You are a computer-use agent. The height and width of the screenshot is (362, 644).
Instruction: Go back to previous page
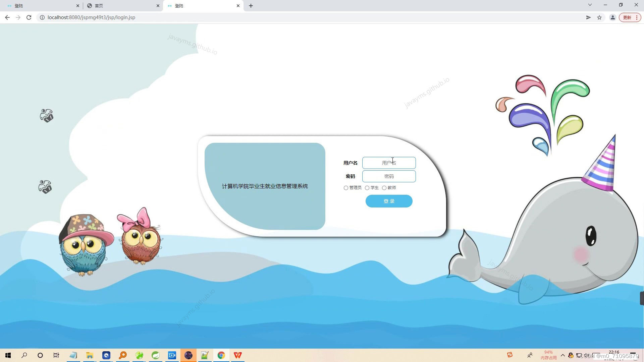[x=7, y=17]
